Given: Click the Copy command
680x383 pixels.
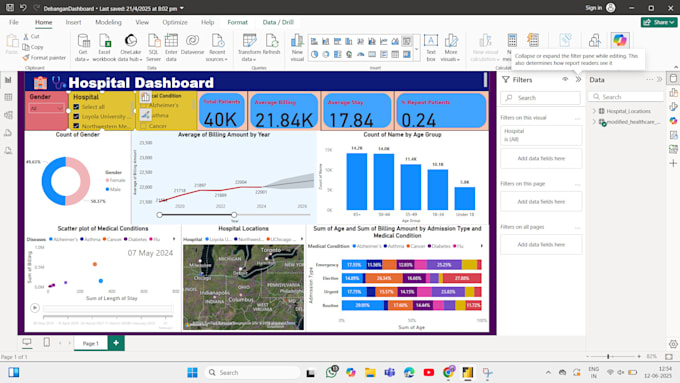Looking at the screenshot, I should pos(33,47).
